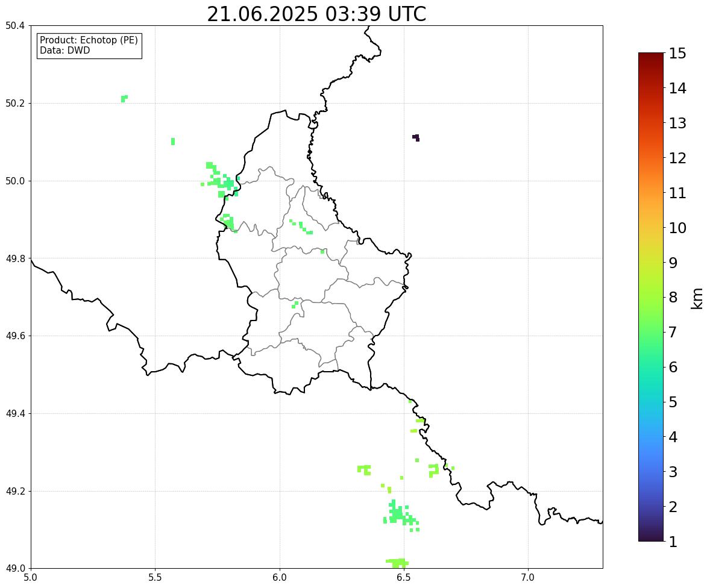Screen dimensions: 710x588
Task: Click the blue region of colorbar near 3
Action: [x=651, y=472]
